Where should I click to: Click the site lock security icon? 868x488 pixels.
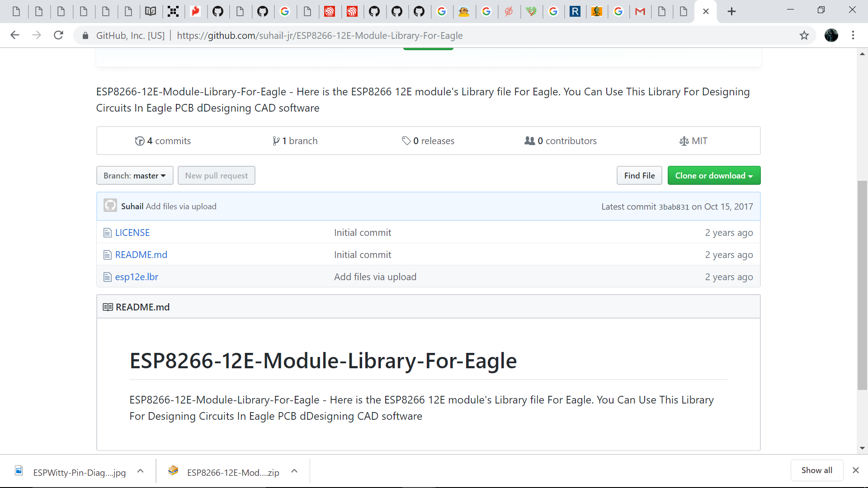tap(85, 35)
